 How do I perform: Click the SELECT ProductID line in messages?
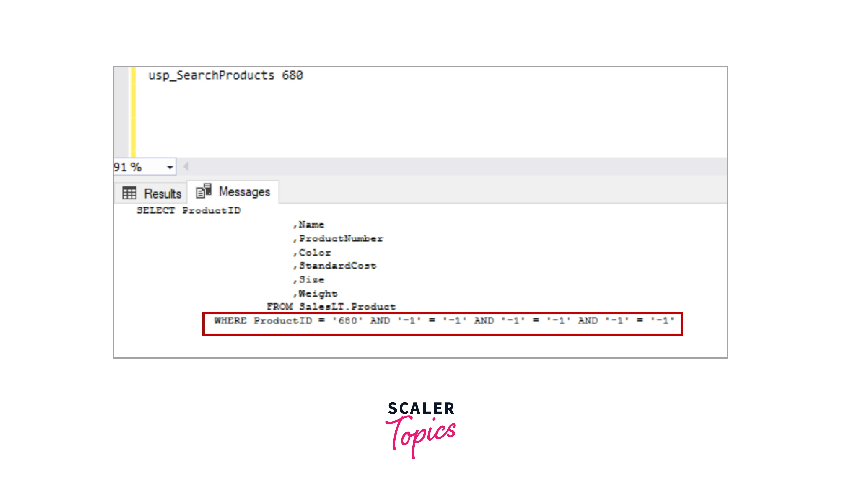coord(189,210)
